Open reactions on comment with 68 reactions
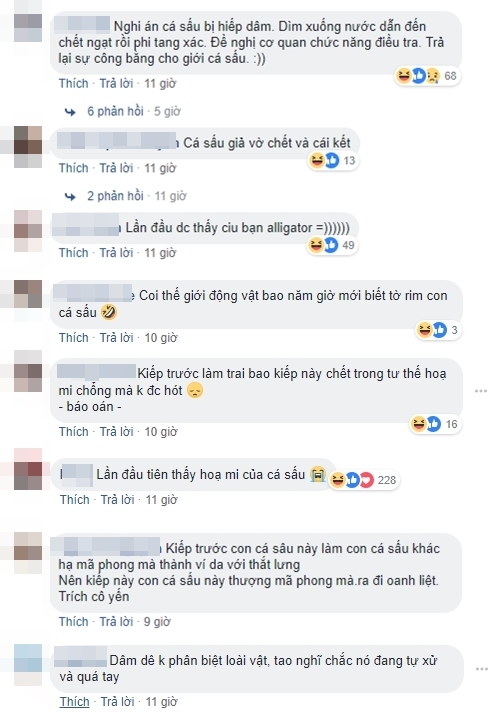Viewport: 498px width, 716px height. 427,76
